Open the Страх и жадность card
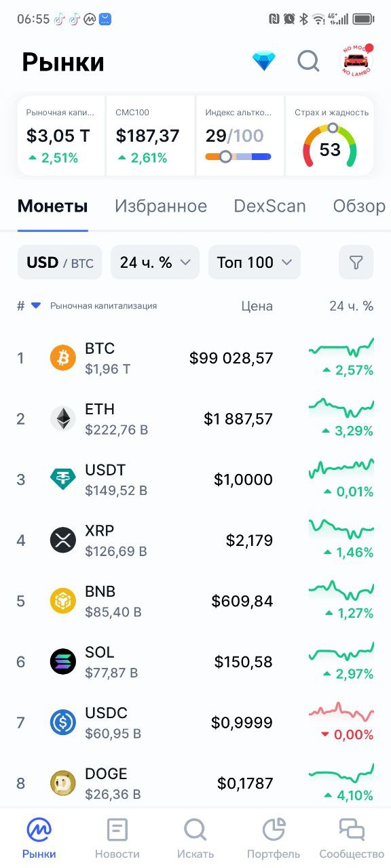 click(x=330, y=136)
